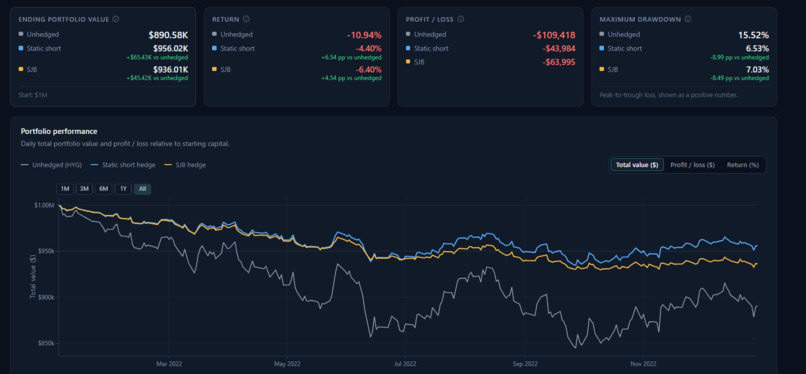Click the -10.94% unhedged return

364,35
